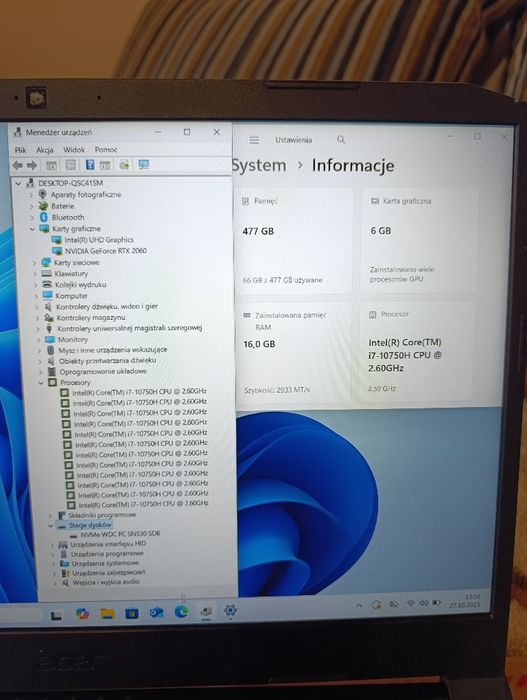Open the clock and date in taskbar
Image resolution: width=527 pixels, height=700 pixels.
pyautogui.click(x=465, y=601)
